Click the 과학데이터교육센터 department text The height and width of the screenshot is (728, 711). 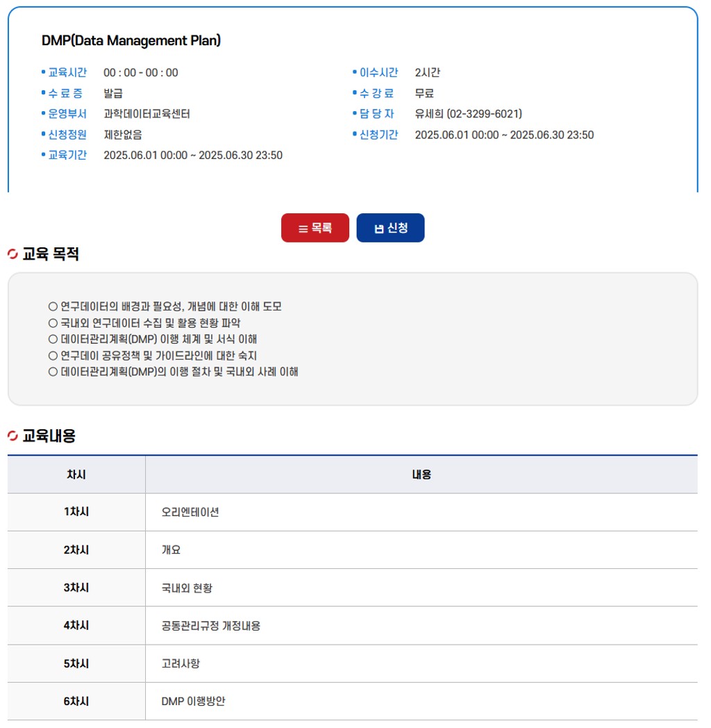[x=147, y=114]
